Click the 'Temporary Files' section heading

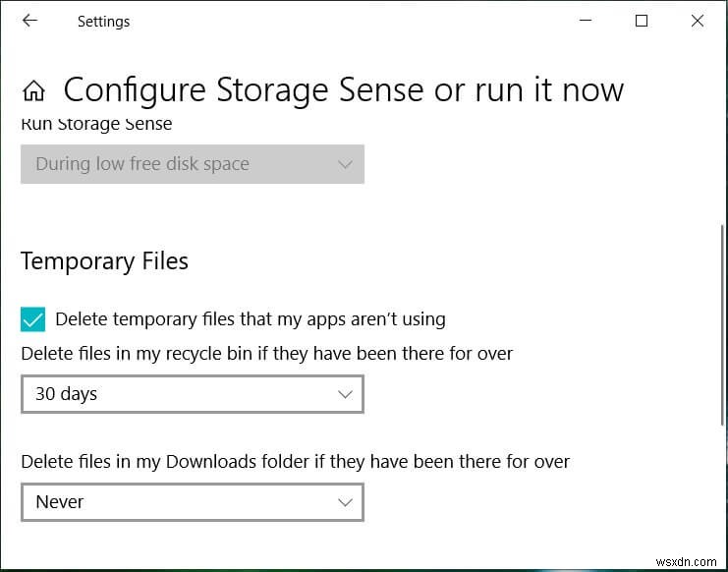104,261
